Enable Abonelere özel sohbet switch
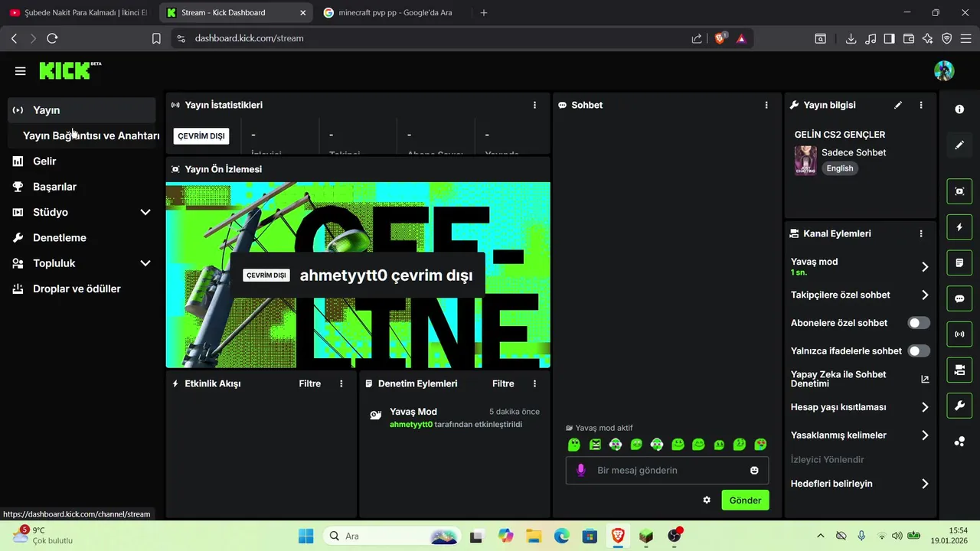This screenshot has height=551, width=980. (x=919, y=323)
